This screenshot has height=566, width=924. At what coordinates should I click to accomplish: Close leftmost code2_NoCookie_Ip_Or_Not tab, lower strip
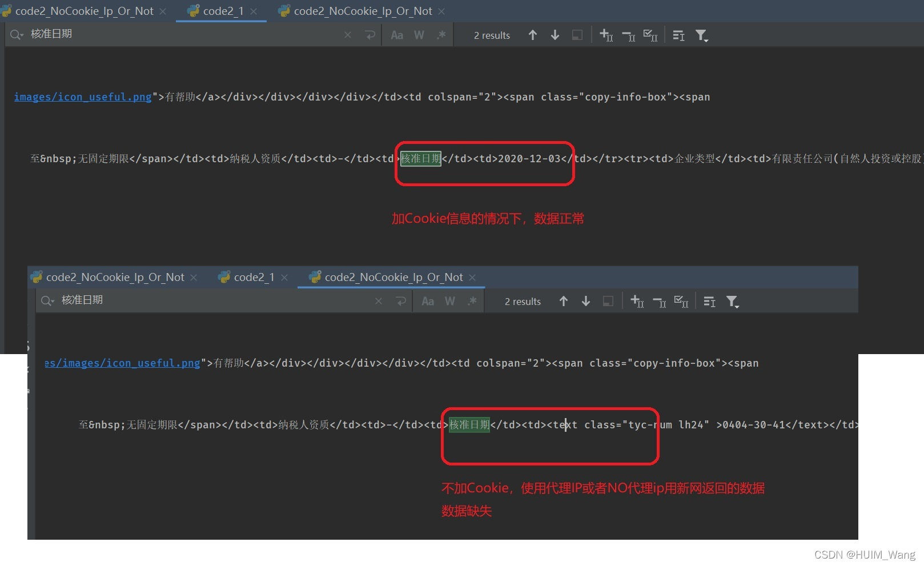[194, 278]
